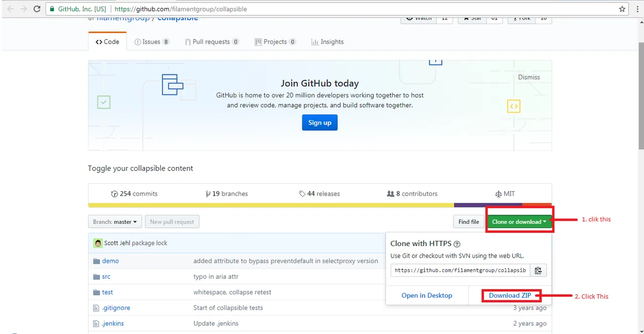Click the test folder icon

point(97,292)
